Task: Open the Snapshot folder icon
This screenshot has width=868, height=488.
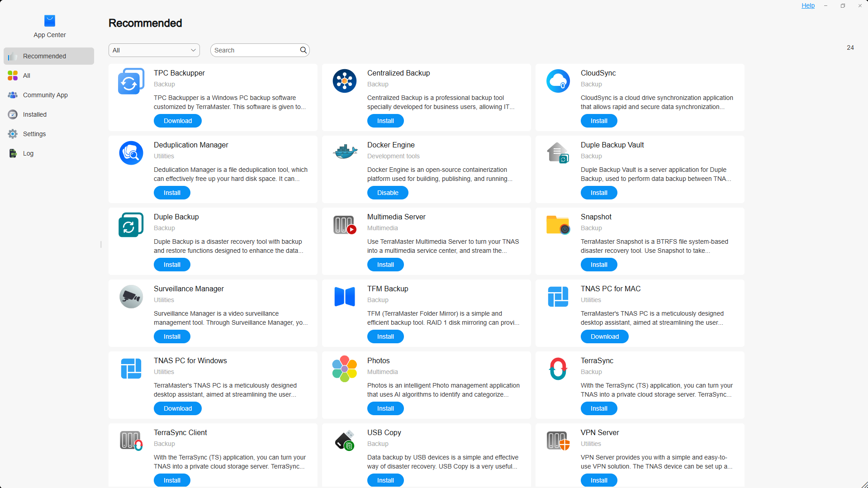Action: tap(558, 225)
